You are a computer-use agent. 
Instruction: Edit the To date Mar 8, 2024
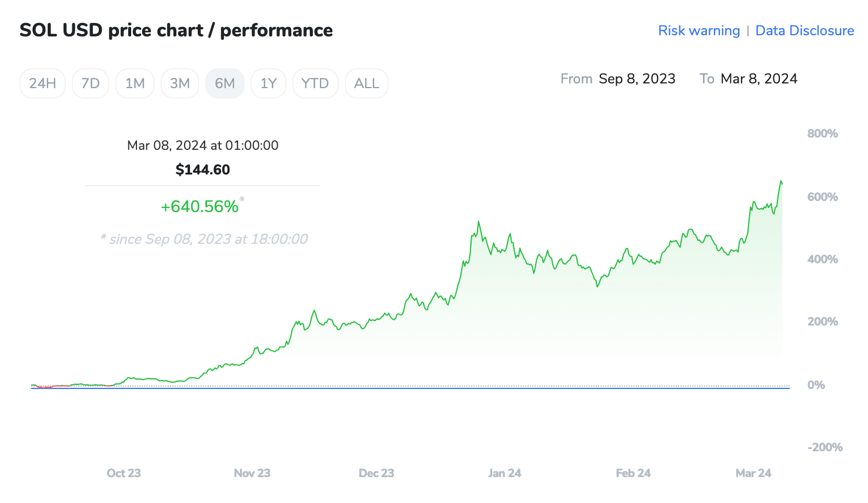pos(759,79)
